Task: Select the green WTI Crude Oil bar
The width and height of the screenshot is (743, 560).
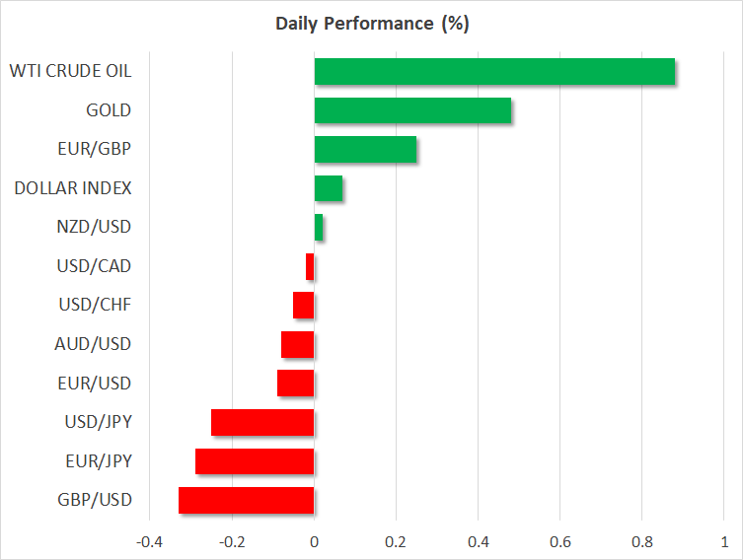Action: [x=494, y=72]
